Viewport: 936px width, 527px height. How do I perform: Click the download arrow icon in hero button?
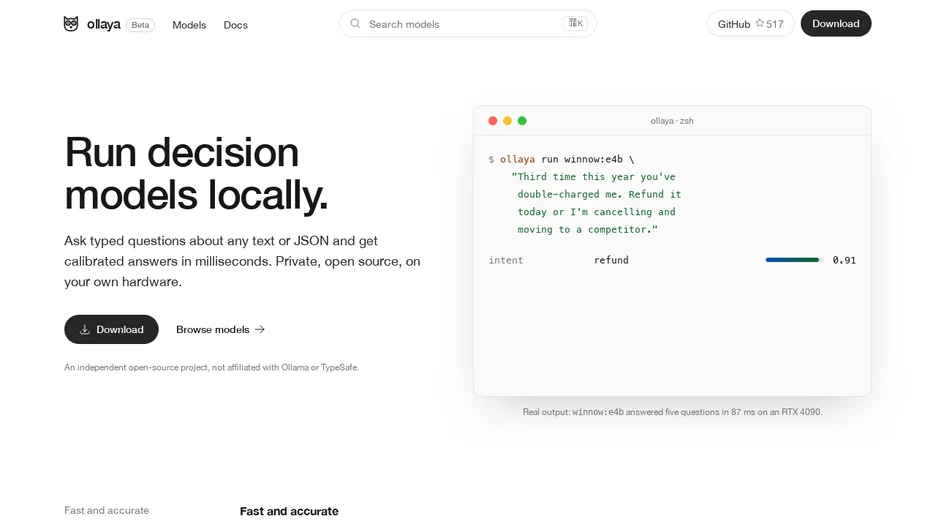[85, 329]
